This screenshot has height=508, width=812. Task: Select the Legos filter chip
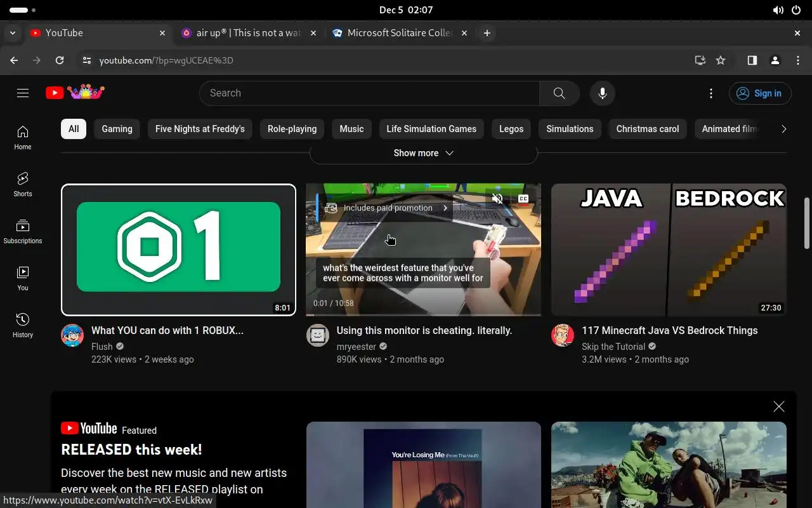tap(511, 129)
